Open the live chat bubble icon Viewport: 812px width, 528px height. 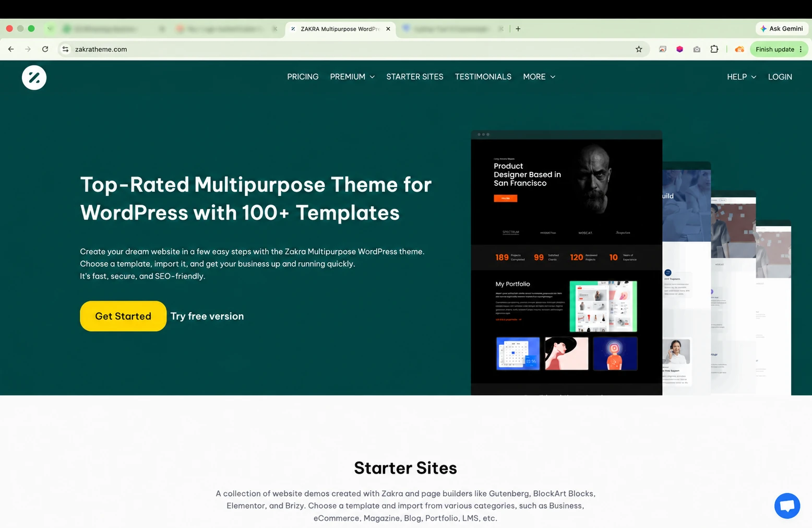(x=787, y=506)
